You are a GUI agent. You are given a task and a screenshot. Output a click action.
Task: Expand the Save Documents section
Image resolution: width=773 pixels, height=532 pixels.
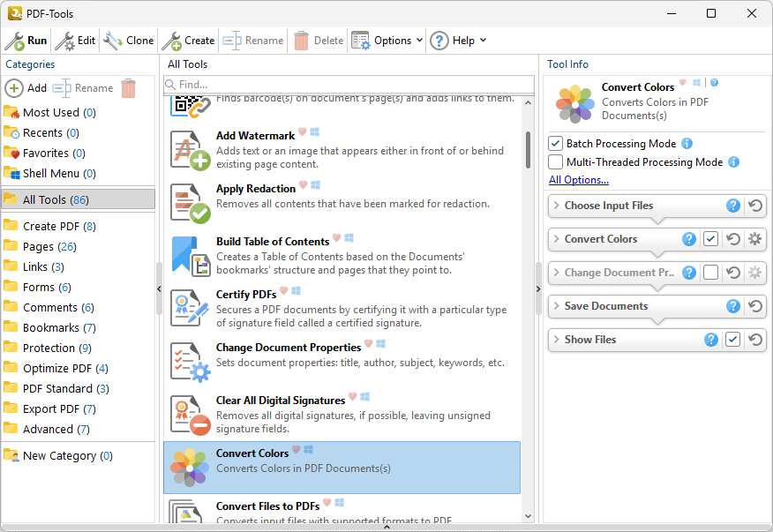pyautogui.click(x=556, y=306)
